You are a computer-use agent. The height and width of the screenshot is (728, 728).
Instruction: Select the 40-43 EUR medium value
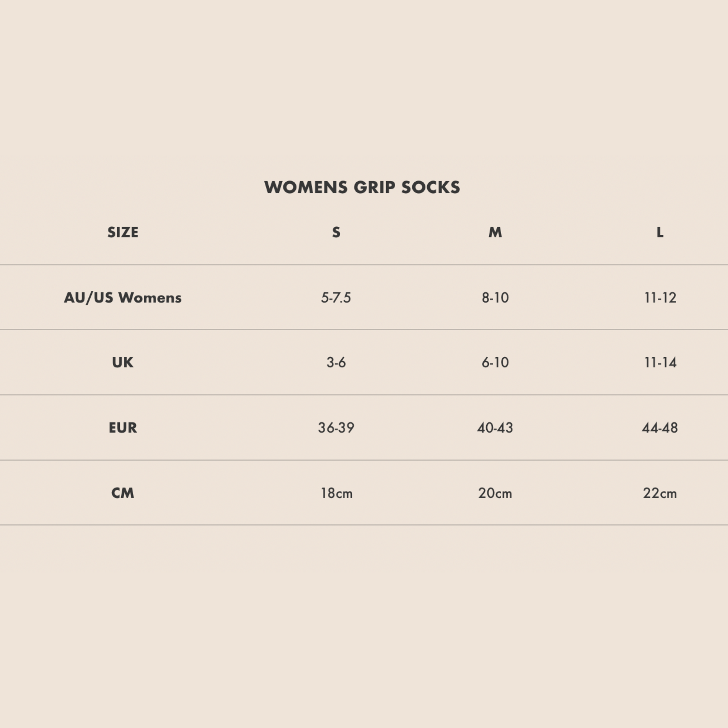(495, 428)
